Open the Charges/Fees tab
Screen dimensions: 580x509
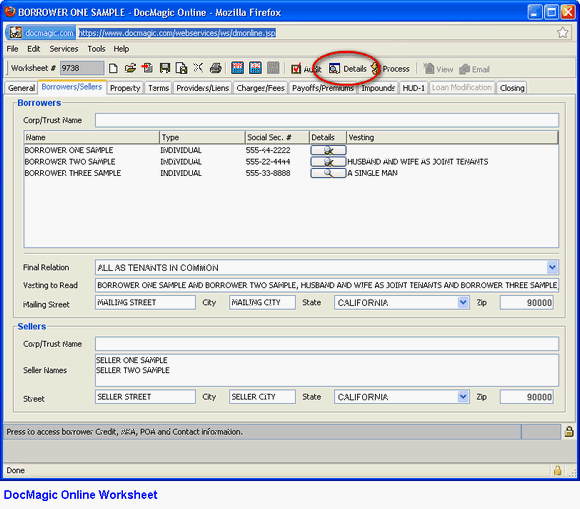(x=260, y=88)
